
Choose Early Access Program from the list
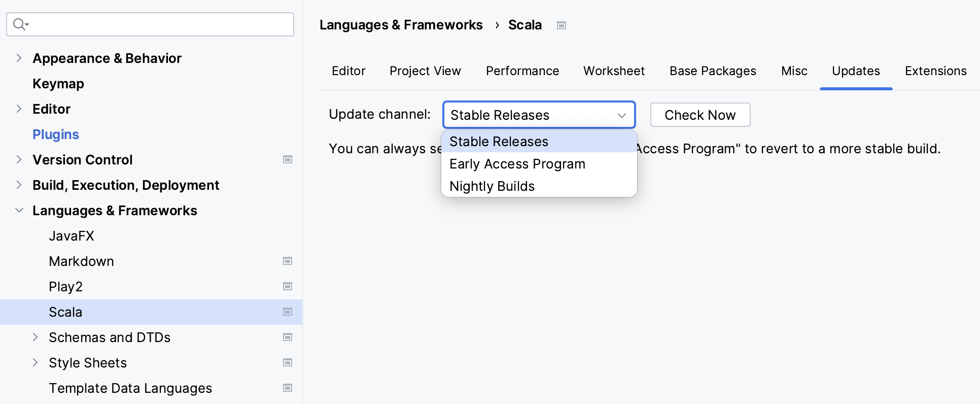tap(517, 164)
